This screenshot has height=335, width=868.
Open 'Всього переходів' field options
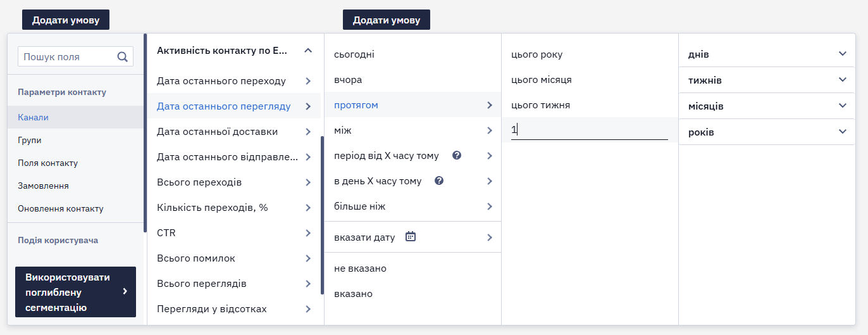pyautogui.click(x=234, y=182)
